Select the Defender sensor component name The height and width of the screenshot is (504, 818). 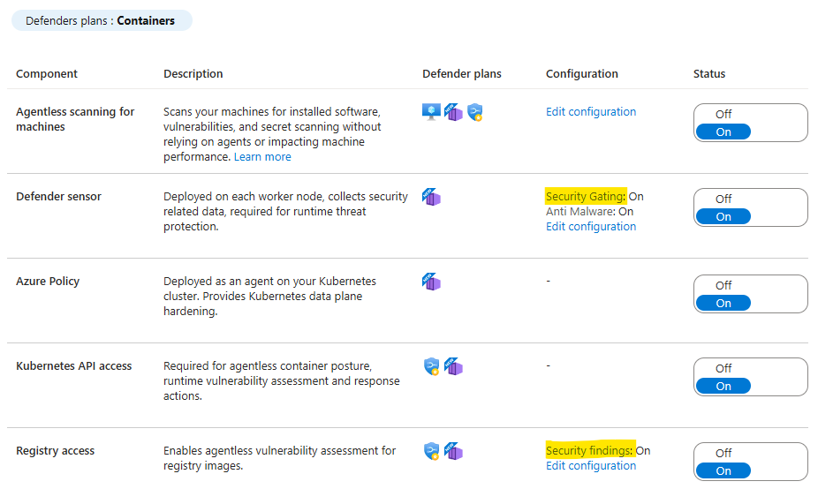click(x=58, y=197)
